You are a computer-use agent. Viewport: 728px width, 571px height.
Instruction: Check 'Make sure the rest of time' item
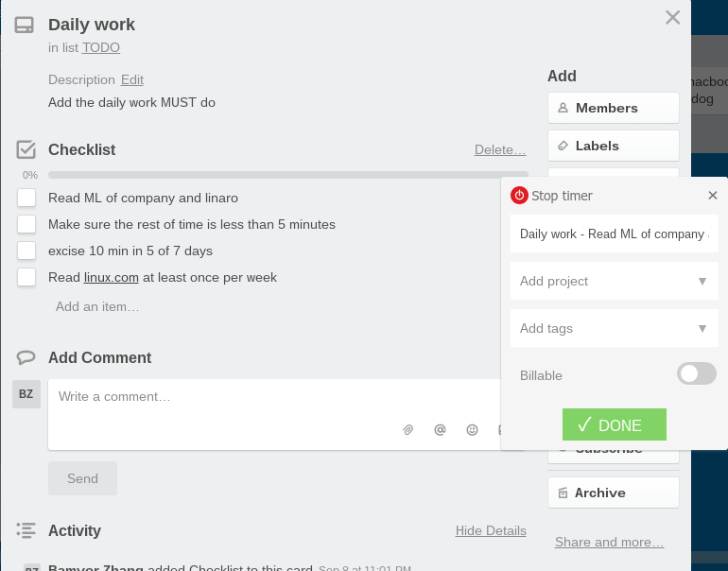coord(26,224)
